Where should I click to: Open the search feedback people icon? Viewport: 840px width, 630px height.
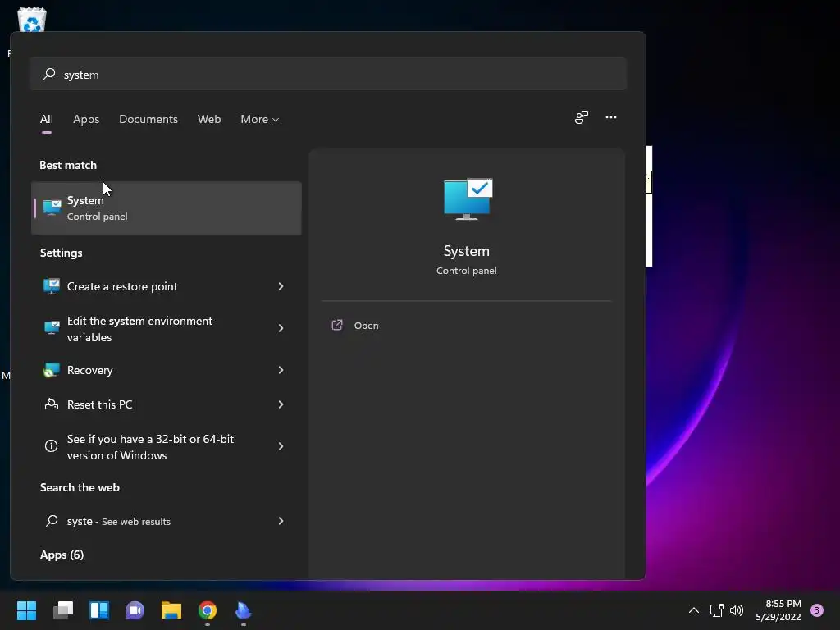582,117
